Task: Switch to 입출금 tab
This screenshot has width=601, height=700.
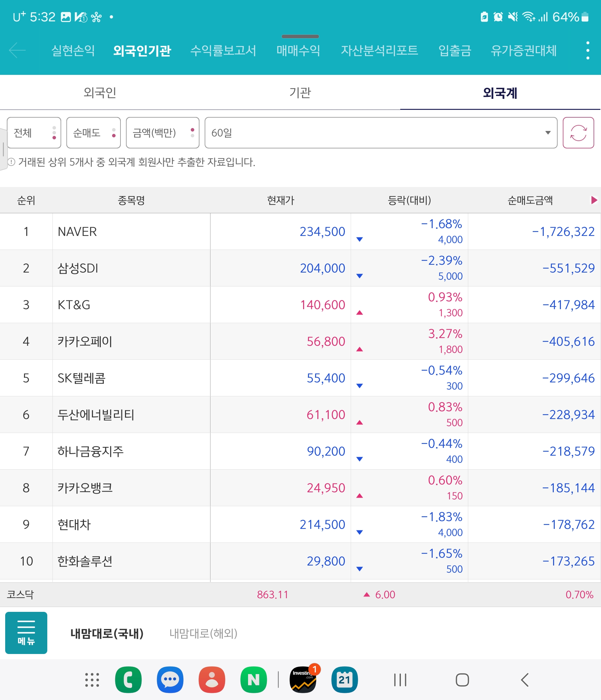Action: (x=454, y=51)
